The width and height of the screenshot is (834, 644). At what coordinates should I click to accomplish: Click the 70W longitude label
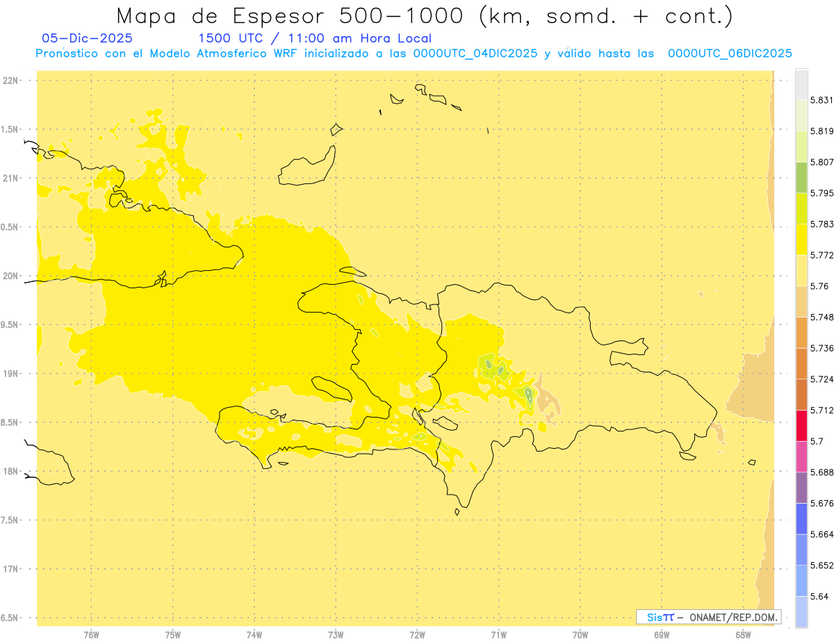[580, 634]
